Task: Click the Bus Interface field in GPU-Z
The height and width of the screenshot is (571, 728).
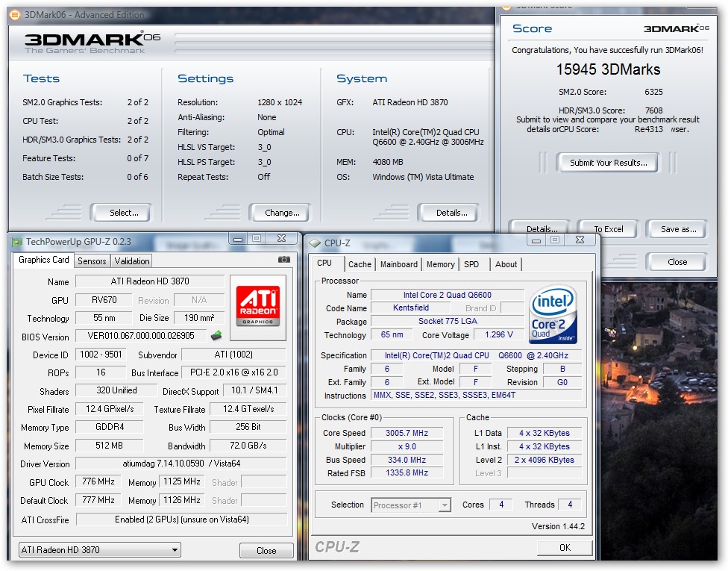Action: click(234, 372)
